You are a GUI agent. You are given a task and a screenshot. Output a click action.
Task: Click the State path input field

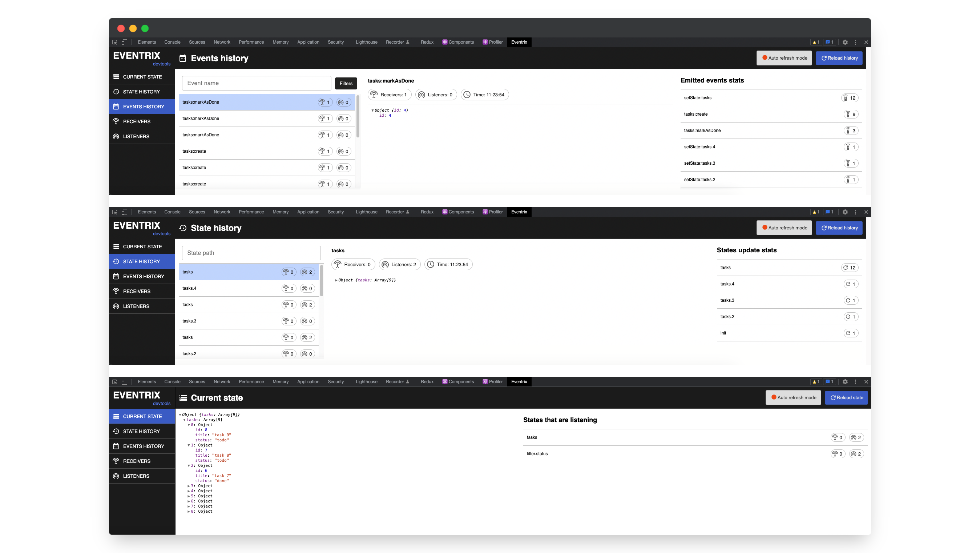pos(251,253)
